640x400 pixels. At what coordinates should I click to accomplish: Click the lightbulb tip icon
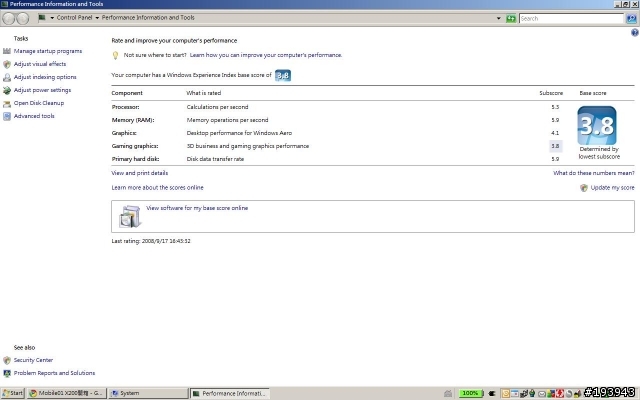click(x=115, y=56)
